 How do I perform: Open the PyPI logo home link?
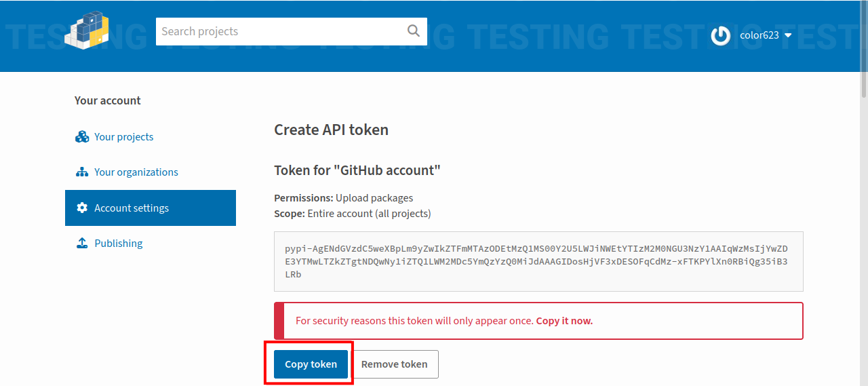(x=87, y=30)
